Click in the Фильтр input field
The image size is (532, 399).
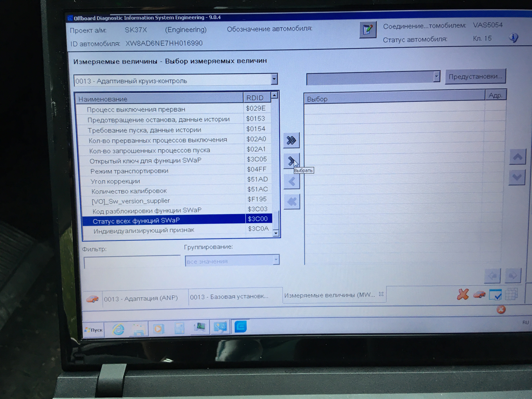pyautogui.click(x=132, y=262)
